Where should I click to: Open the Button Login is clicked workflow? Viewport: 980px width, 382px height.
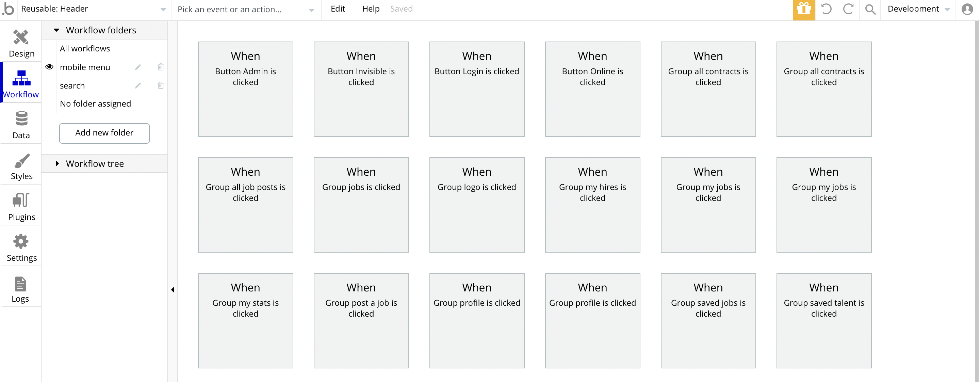coord(477,89)
